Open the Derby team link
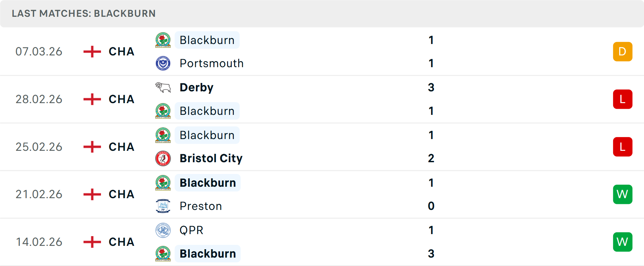This screenshot has width=644, height=266. coord(197,88)
